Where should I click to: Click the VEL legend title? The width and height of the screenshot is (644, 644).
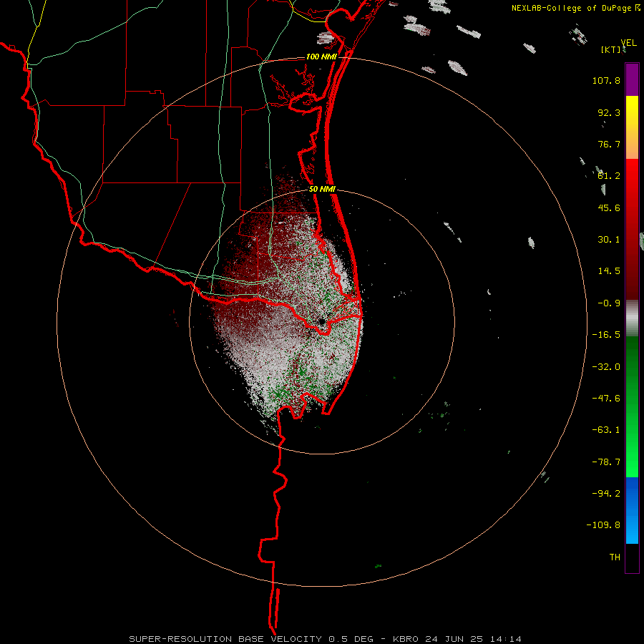pos(628,43)
